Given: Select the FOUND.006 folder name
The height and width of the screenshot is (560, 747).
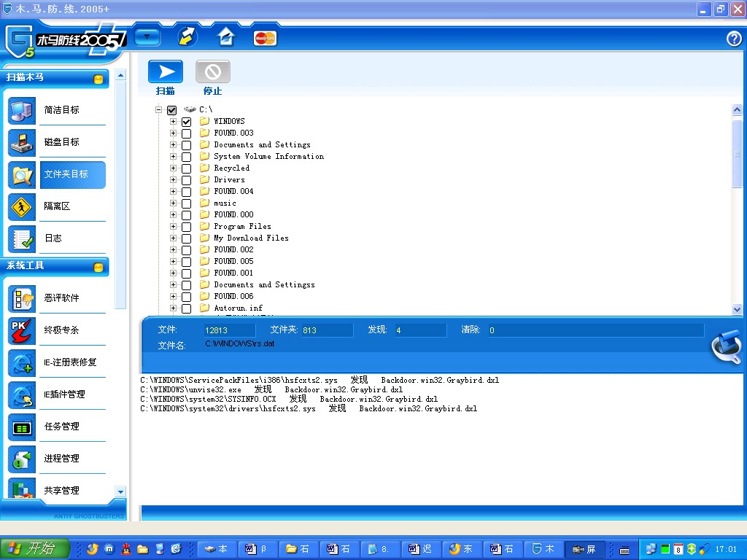Looking at the screenshot, I should click(x=233, y=296).
